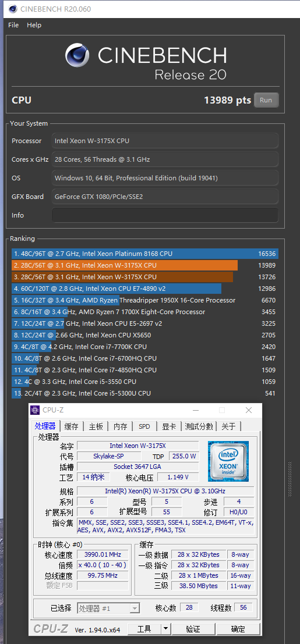Select ranking entry Core i7-6700HQ
300x644 pixels.
tap(145, 358)
